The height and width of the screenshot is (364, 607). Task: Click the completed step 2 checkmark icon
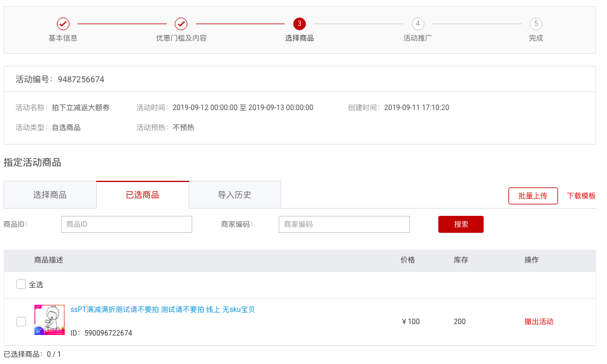point(181,24)
